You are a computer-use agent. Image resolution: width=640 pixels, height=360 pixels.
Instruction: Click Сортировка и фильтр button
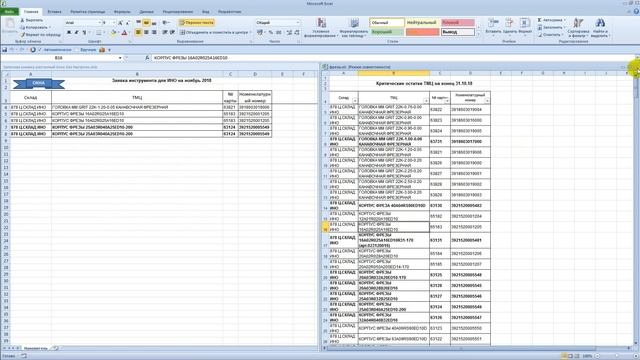pos(578,27)
